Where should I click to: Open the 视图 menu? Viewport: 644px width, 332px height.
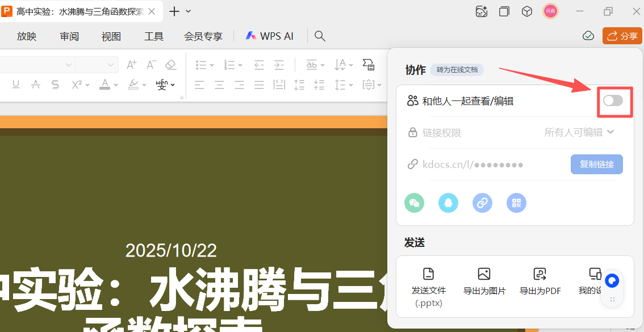point(111,36)
